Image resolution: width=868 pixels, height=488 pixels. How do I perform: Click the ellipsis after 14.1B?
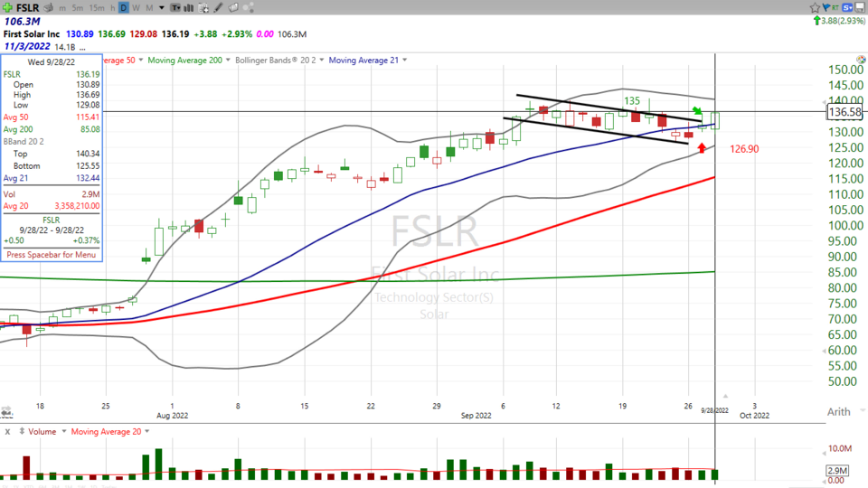tap(82, 48)
